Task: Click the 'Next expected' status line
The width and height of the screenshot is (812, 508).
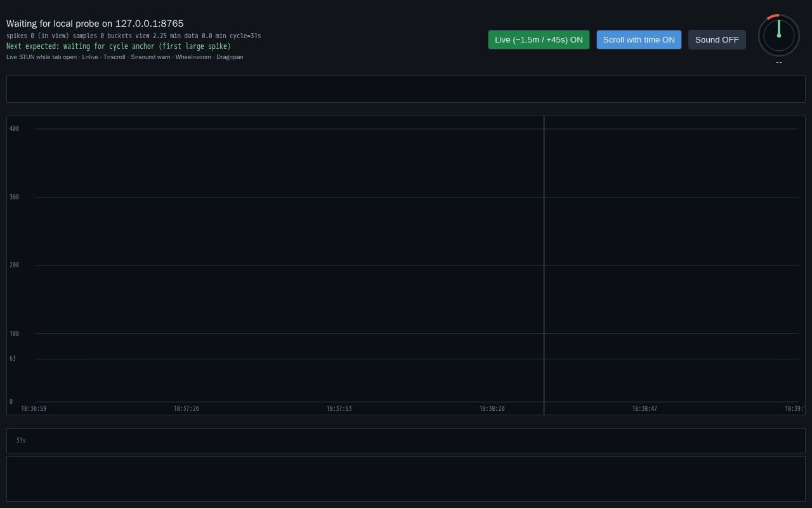Action: coord(119,46)
